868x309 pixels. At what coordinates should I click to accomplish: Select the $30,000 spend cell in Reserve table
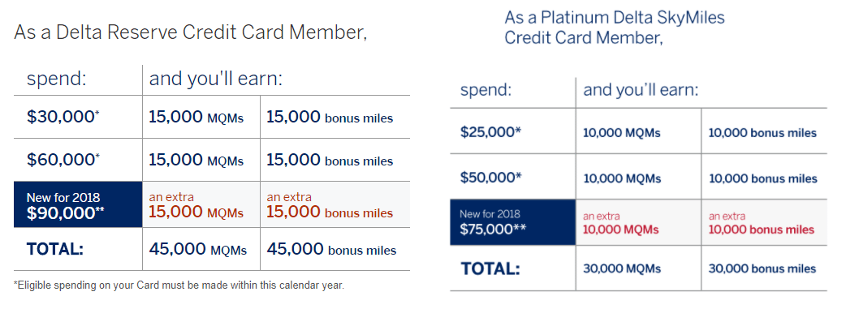pyautogui.click(x=78, y=117)
